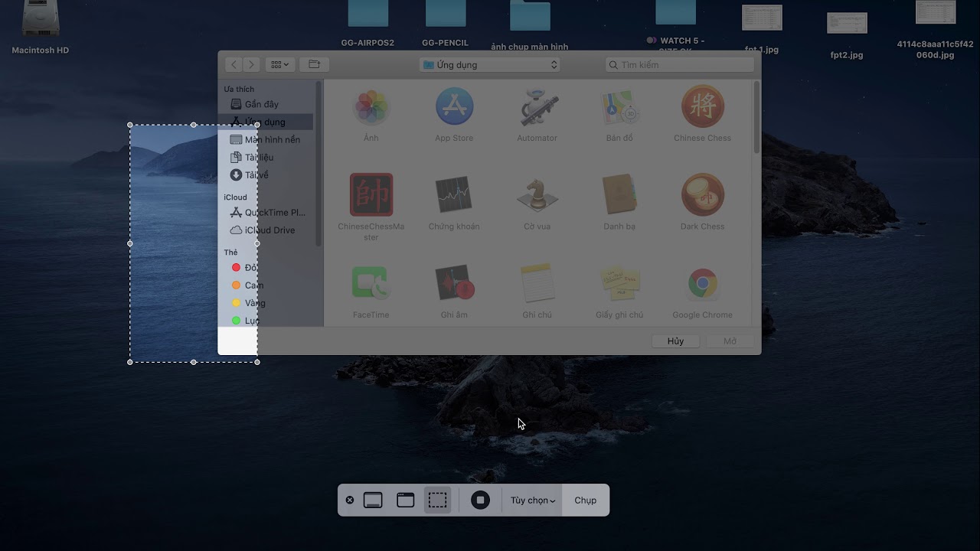The image size is (980, 551).
Task: Open Màn hình nền sidebar item
Action: click(x=265, y=139)
